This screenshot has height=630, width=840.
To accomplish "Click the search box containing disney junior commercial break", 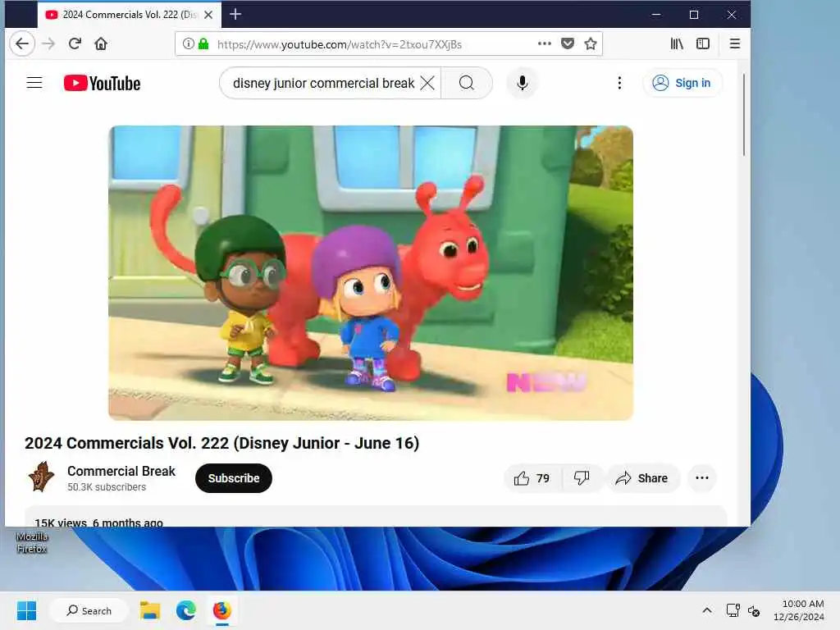I will [x=323, y=83].
